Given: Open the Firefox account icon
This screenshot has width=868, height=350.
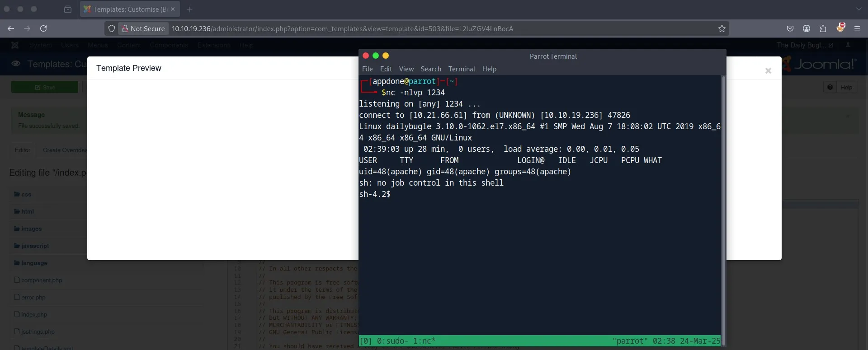Looking at the screenshot, I should tap(807, 28).
